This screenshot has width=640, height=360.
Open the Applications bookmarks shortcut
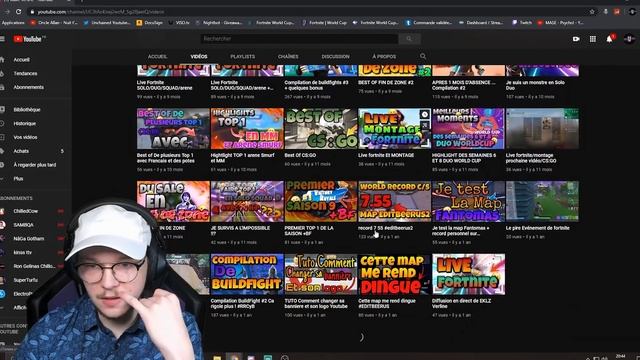pyautogui.click(x=13, y=23)
